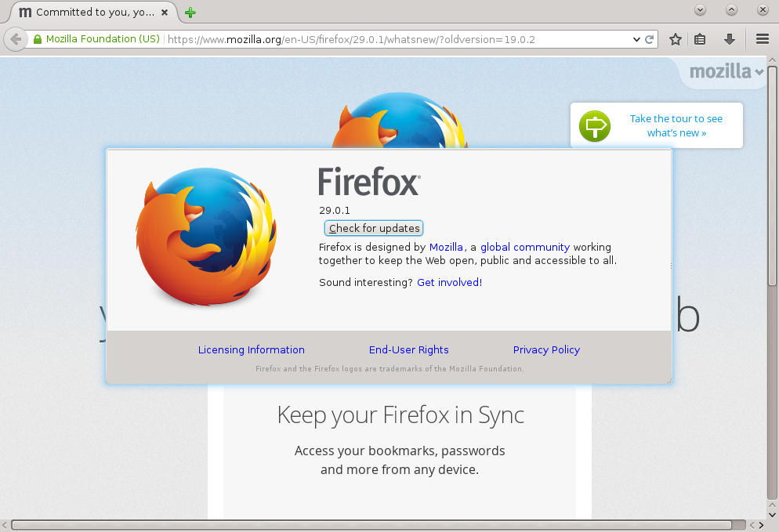Expand the mozilla tab dropdown at top right
The image size is (779, 532).
pyautogui.click(x=726, y=72)
